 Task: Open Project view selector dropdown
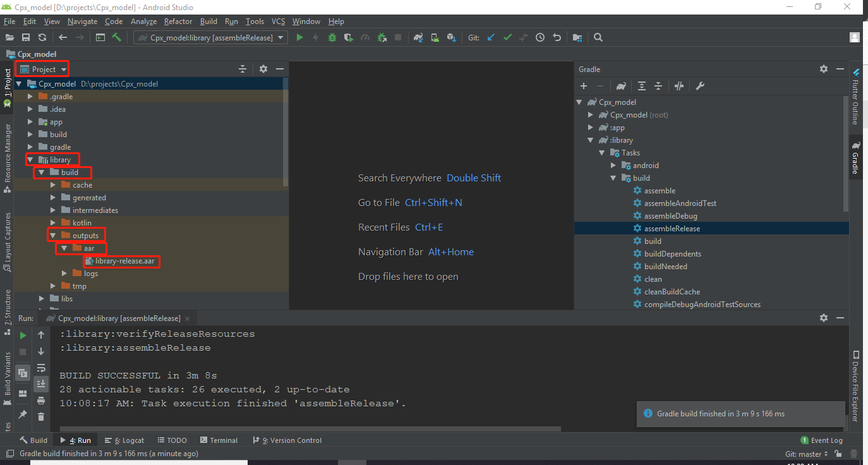(x=44, y=69)
